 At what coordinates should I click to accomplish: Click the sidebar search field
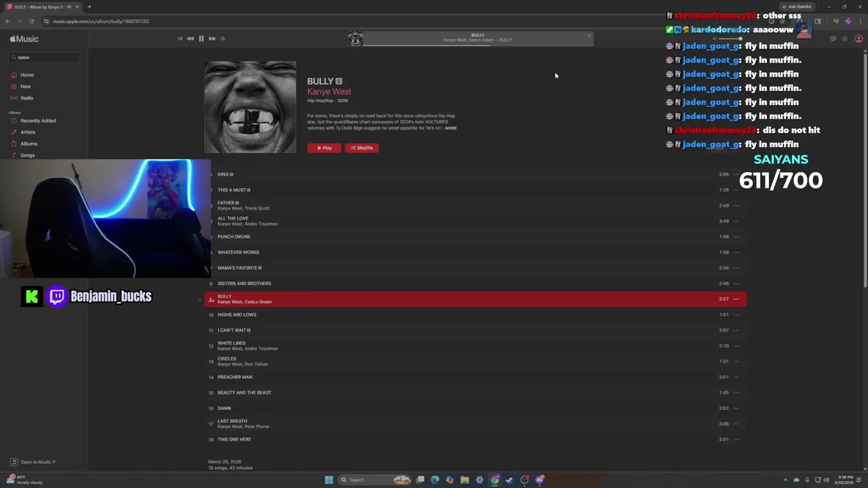(x=45, y=58)
